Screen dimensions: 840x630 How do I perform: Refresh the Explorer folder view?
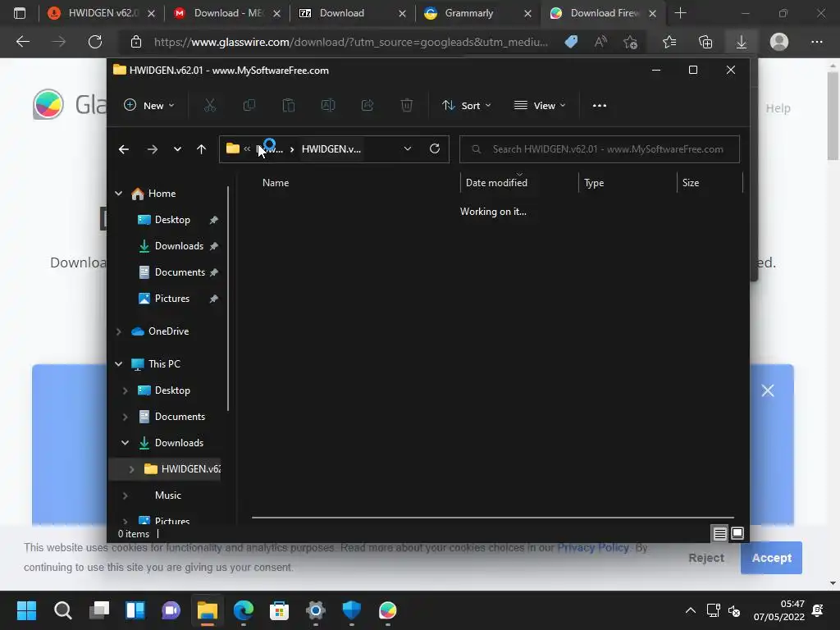tap(435, 148)
